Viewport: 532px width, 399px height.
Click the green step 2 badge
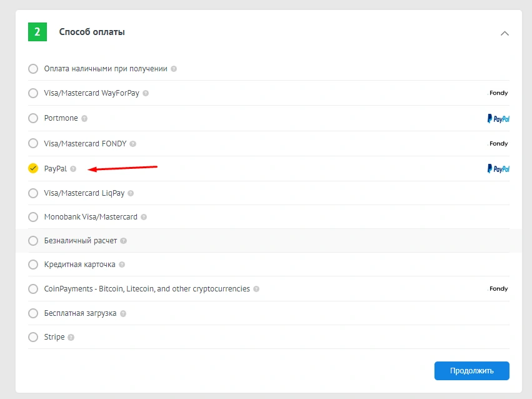point(38,32)
